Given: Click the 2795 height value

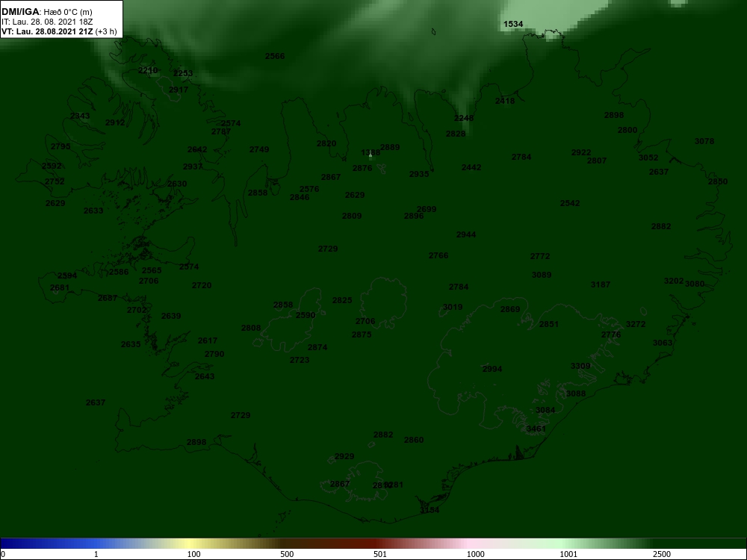Looking at the screenshot, I should point(61,146).
